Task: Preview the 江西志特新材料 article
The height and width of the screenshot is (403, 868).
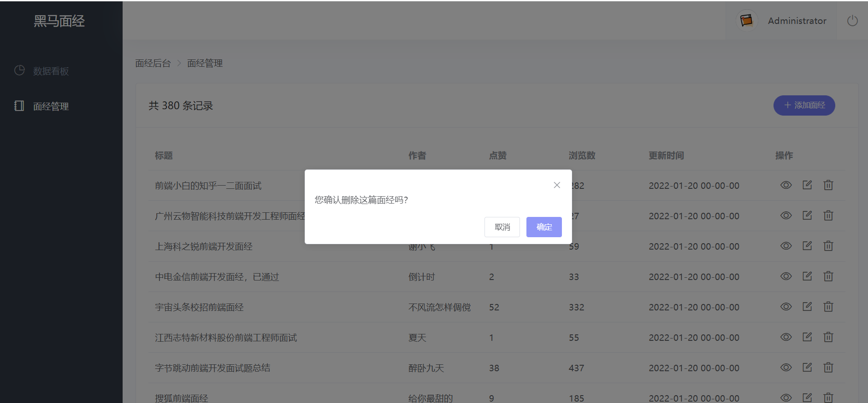Action: point(786,337)
